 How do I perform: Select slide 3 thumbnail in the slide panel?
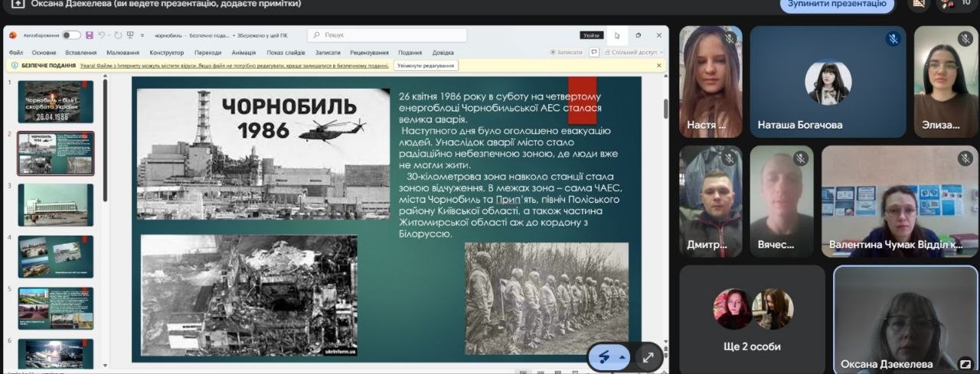(x=56, y=204)
